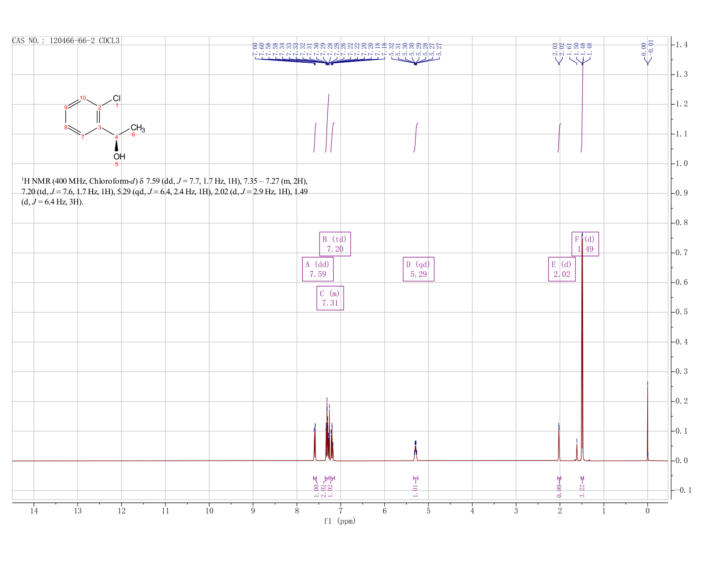The image size is (728, 563).
Task: Click the 1.4 tick on the intensity axis
Action: 682,45
